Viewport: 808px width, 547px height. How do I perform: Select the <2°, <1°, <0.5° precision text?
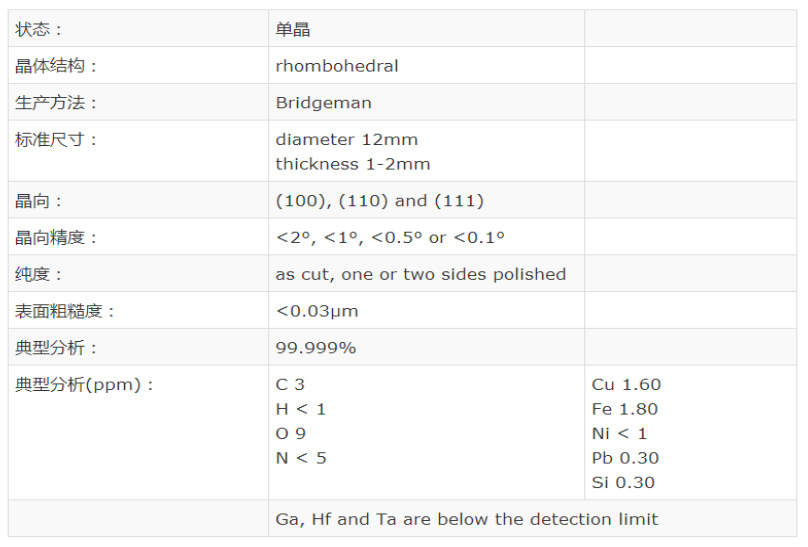click(x=390, y=237)
